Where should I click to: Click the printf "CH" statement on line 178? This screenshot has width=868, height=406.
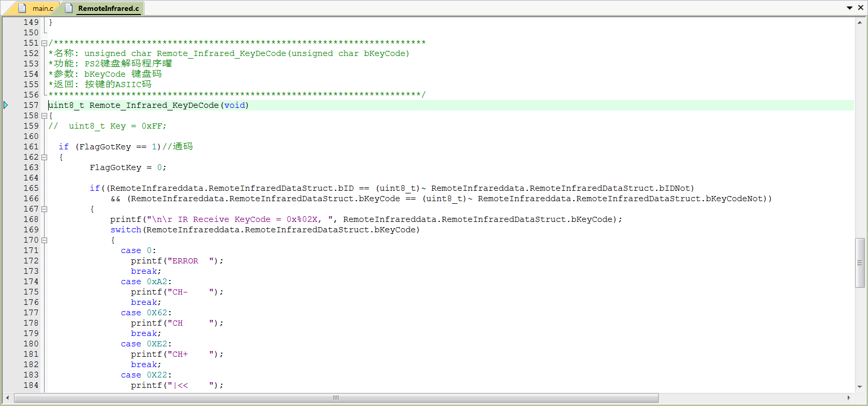pos(177,323)
